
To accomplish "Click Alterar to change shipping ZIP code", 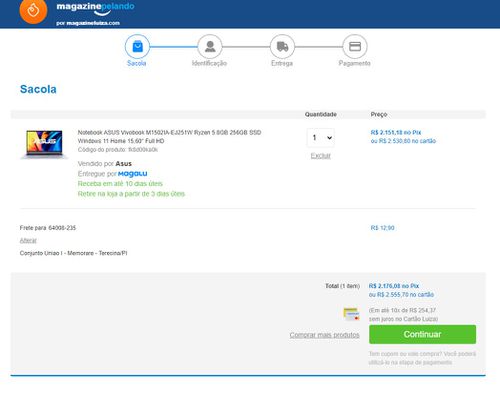I will [x=28, y=240].
